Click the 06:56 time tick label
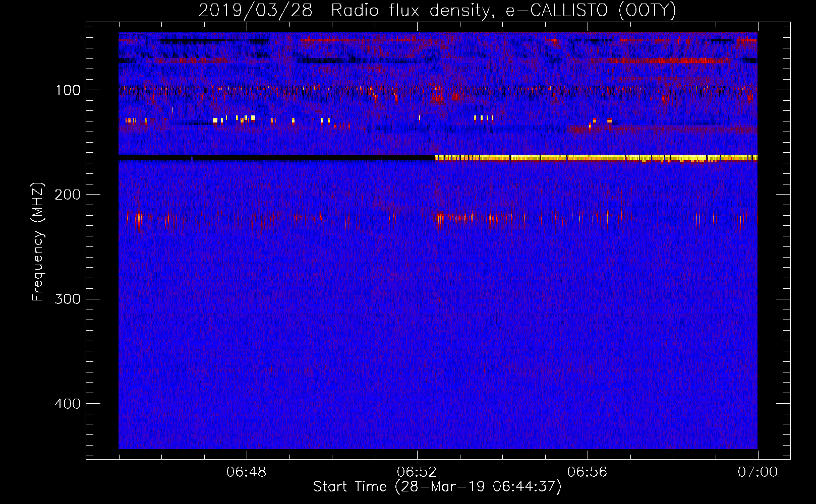The height and width of the screenshot is (504, 816). pyautogui.click(x=588, y=472)
